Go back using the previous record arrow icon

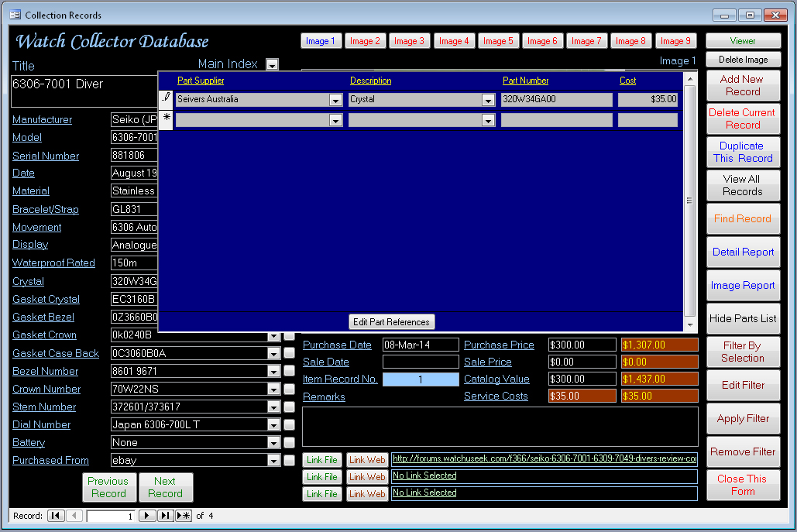(x=74, y=516)
